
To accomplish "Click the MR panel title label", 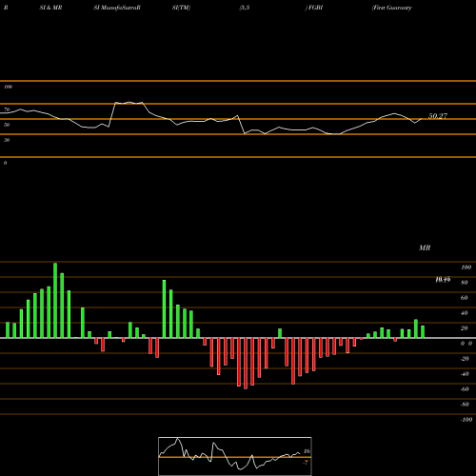I will pos(425,248).
